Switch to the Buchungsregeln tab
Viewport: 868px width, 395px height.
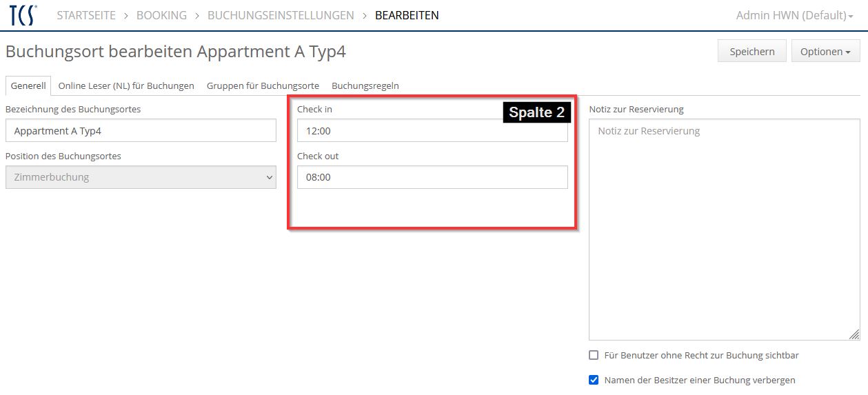[x=365, y=86]
